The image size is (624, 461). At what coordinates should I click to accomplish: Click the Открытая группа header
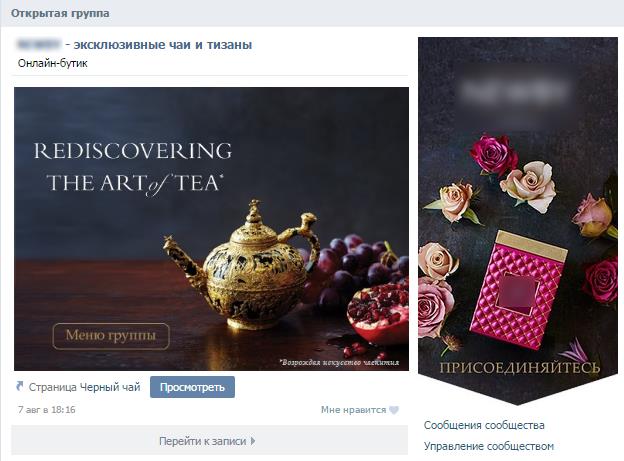click(60, 13)
